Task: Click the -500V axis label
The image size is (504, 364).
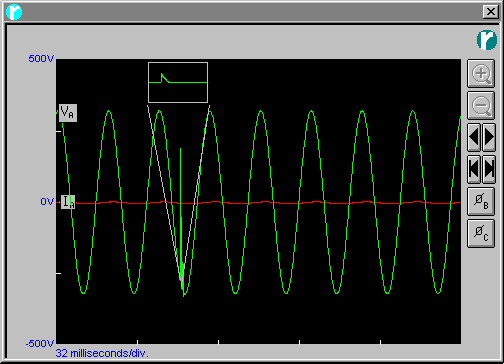Action: (40, 344)
